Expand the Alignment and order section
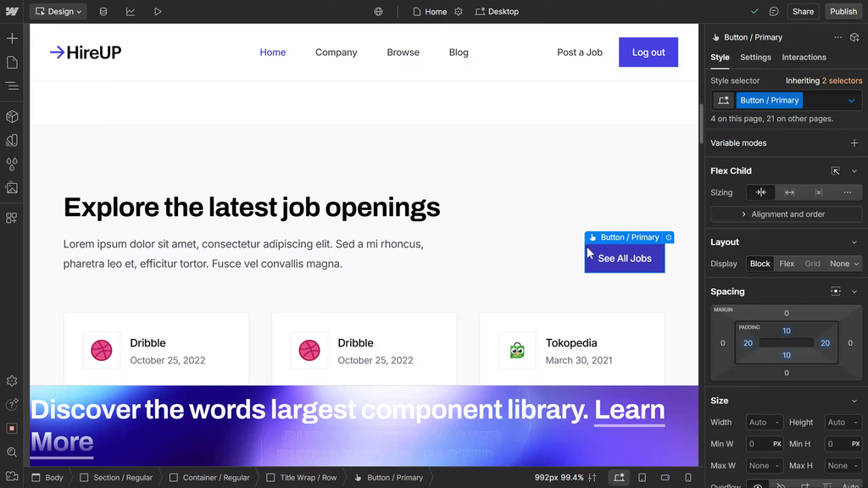This screenshot has height=488, width=868. [x=786, y=214]
